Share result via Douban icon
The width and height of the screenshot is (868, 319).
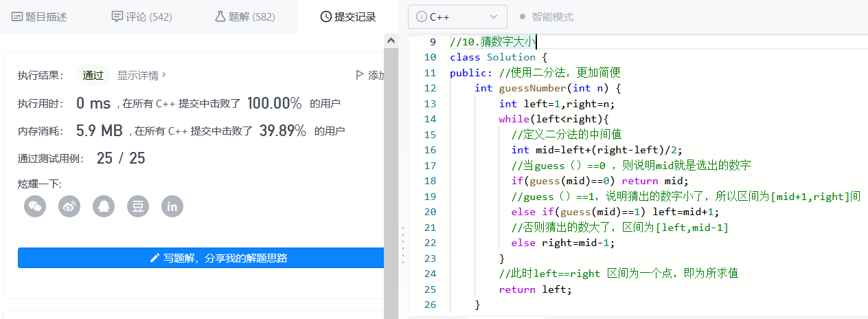click(138, 206)
